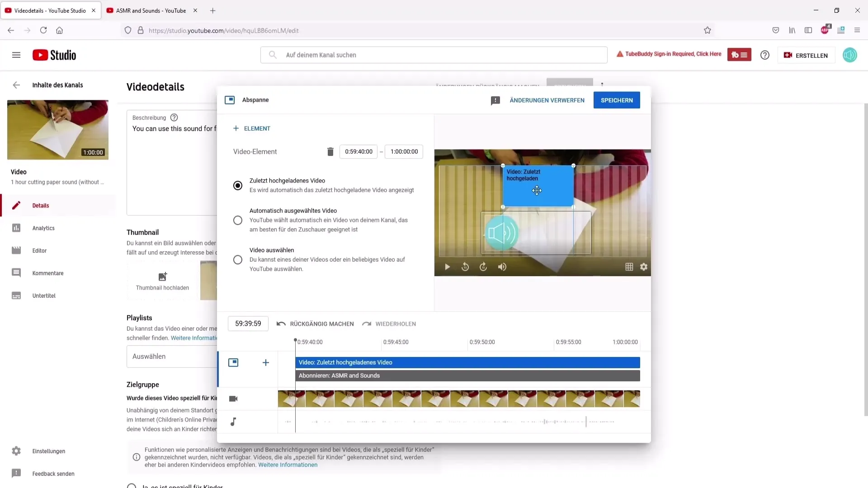Viewport: 868px width, 488px height.
Task: Click the current time field 59:39:59
Action: pos(248,324)
